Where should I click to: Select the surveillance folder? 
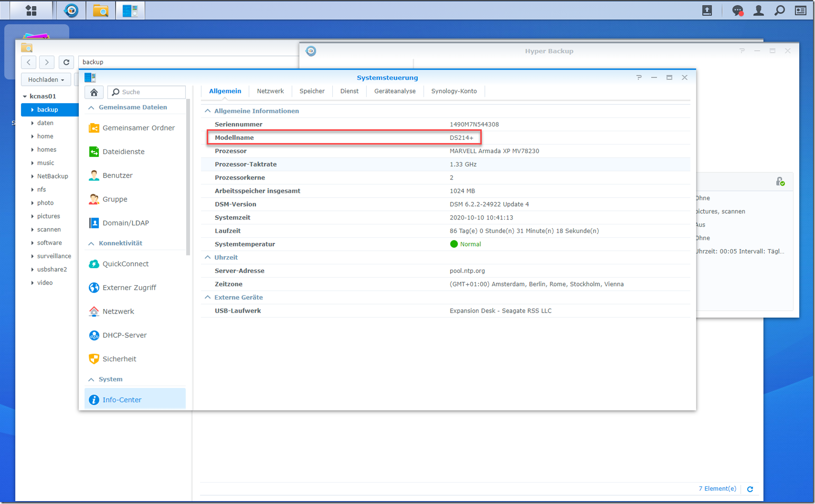[54, 256]
